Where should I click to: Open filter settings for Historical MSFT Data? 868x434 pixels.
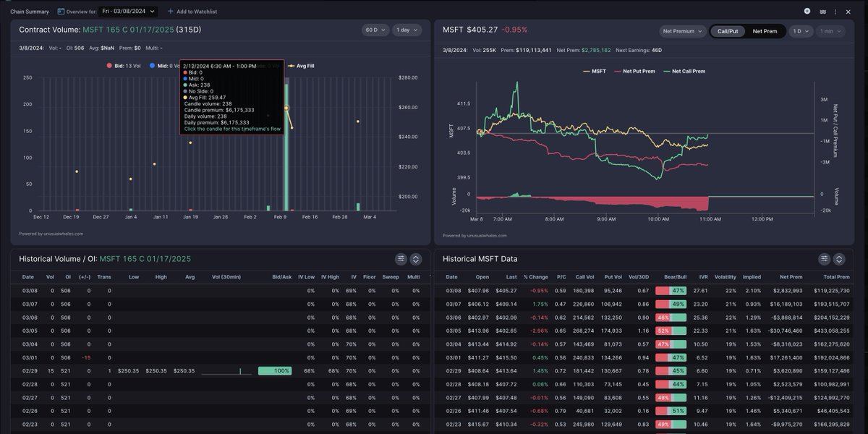point(824,259)
